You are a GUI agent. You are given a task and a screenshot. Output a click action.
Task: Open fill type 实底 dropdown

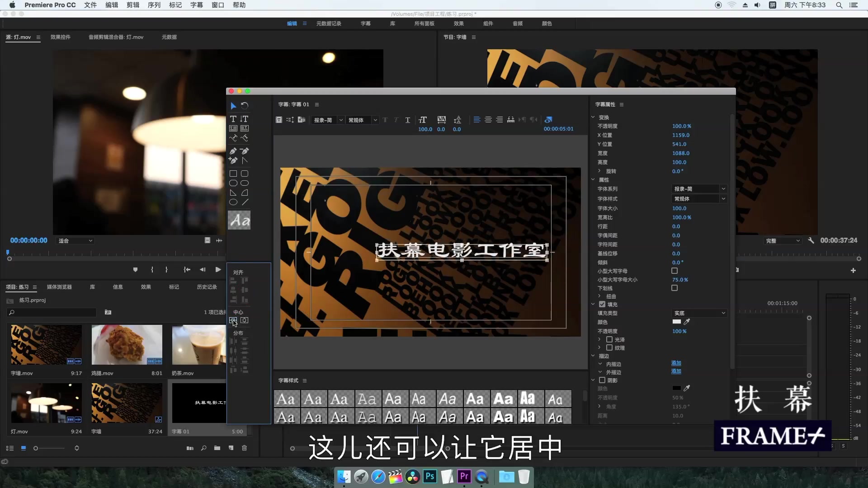pyautogui.click(x=699, y=313)
